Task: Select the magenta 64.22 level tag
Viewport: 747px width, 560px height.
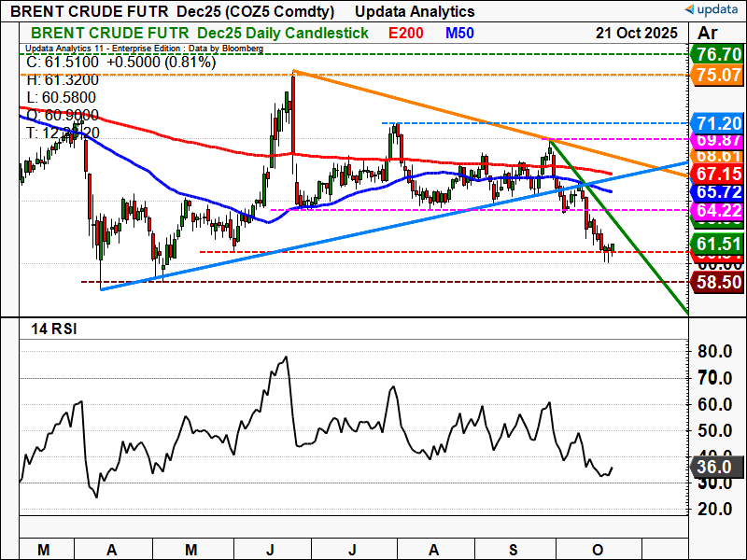Action: tap(717, 210)
